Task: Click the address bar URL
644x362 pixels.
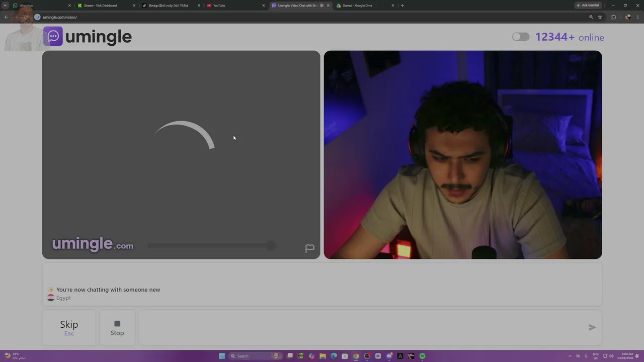Action: click(60, 17)
